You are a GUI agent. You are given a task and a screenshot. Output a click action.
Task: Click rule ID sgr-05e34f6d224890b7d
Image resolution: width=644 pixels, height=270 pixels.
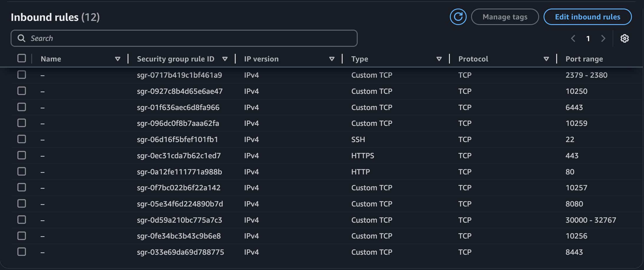pos(180,204)
